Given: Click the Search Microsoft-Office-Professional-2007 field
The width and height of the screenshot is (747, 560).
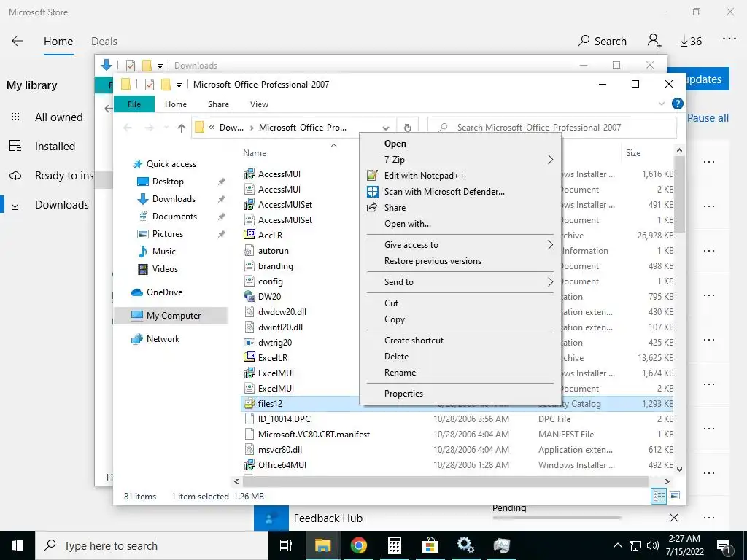Looking at the screenshot, I should (553, 128).
